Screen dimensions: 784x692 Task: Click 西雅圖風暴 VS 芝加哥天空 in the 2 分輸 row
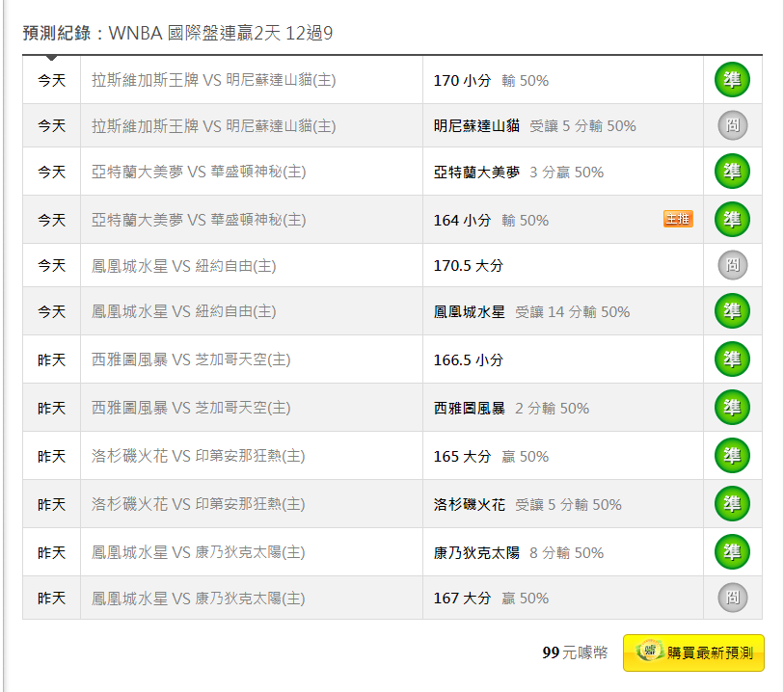tap(191, 408)
